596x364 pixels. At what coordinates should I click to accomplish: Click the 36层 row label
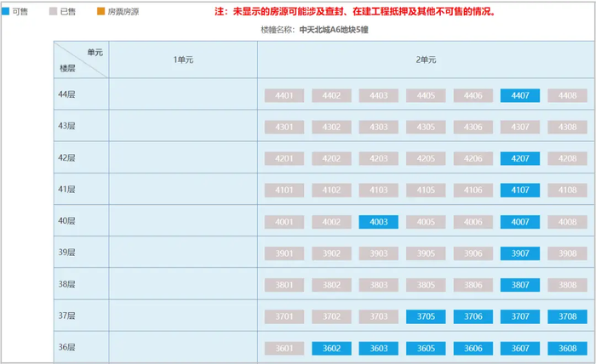click(x=66, y=347)
